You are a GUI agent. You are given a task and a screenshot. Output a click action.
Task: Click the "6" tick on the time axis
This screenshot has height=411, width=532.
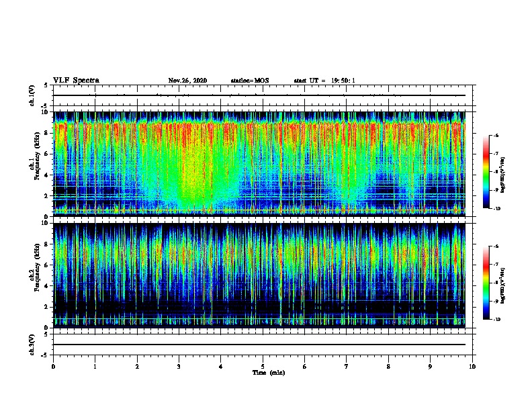tap(305, 367)
